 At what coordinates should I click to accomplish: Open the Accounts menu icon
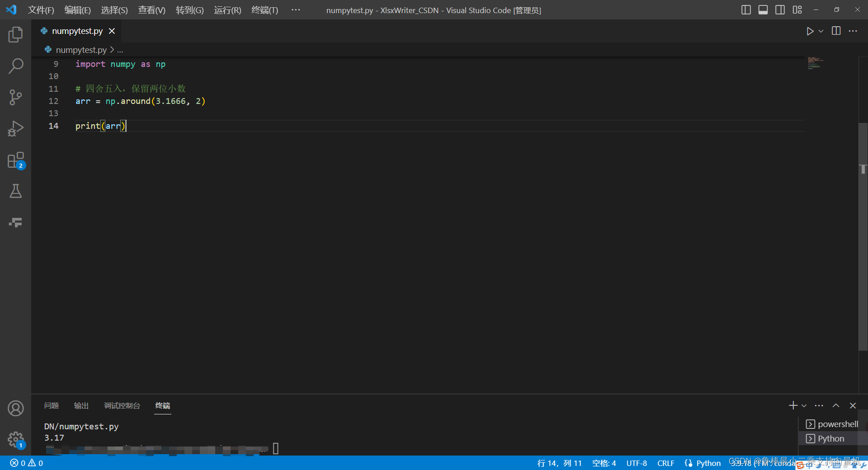click(x=15, y=408)
